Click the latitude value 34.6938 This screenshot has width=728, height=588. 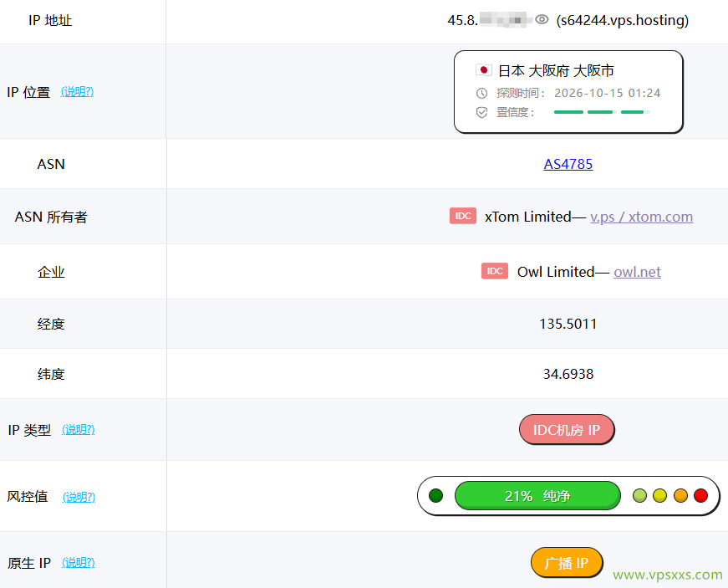pos(568,374)
